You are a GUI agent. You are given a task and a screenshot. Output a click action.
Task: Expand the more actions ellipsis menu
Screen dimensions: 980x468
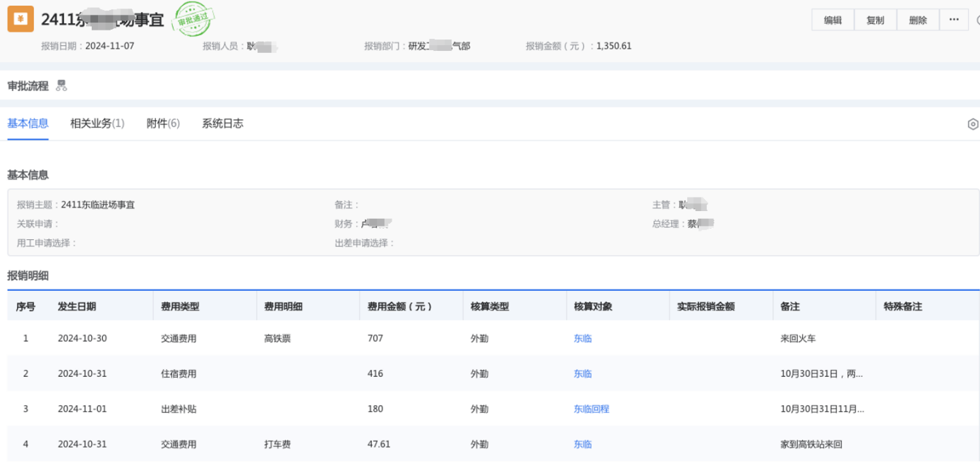click(x=954, y=20)
